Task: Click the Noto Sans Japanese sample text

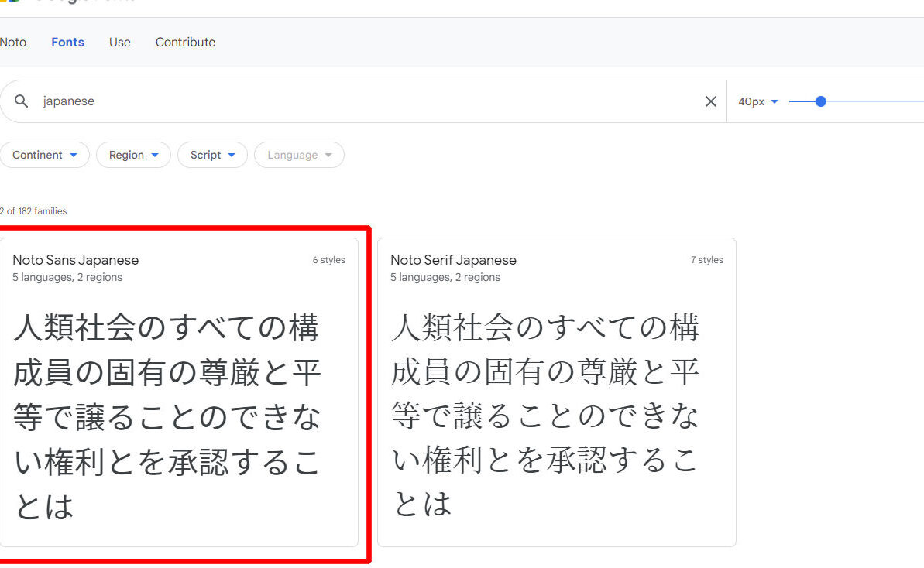Action: [167, 416]
